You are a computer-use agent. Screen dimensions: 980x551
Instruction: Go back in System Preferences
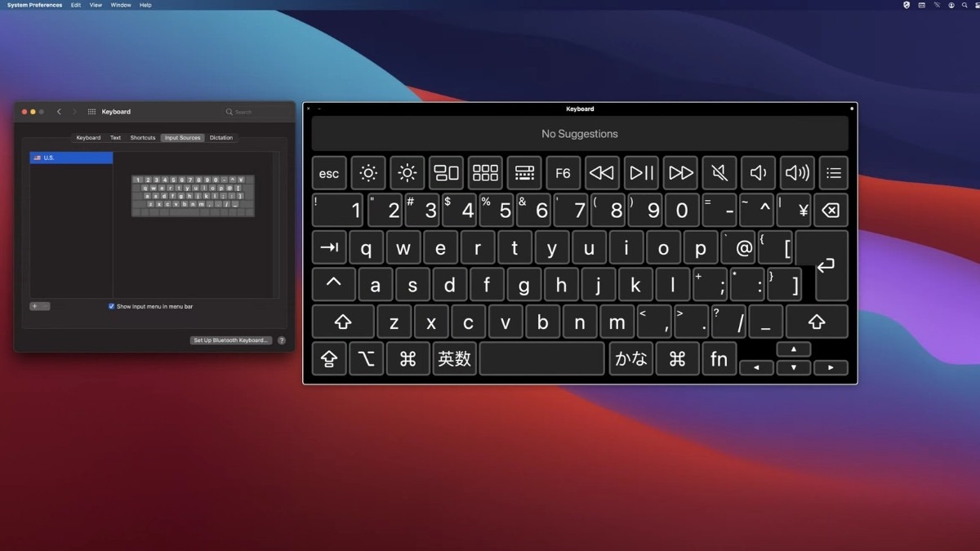coord(59,112)
